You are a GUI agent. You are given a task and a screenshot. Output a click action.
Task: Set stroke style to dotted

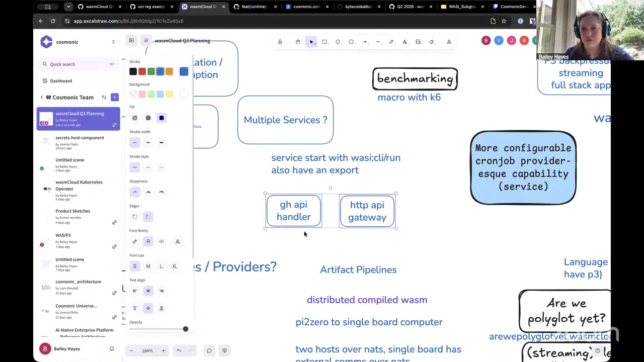[x=162, y=167]
